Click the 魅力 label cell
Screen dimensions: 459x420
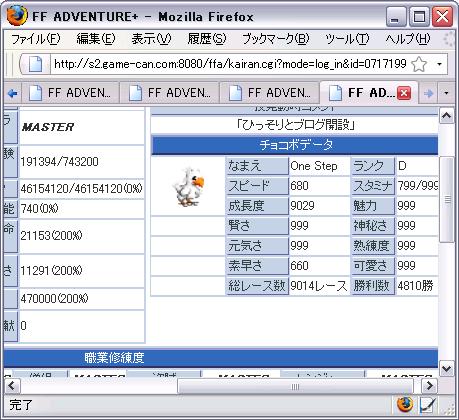click(373, 206)
